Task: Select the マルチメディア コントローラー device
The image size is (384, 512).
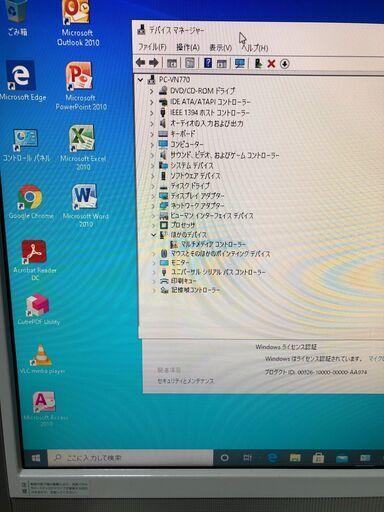Action: 213,244
